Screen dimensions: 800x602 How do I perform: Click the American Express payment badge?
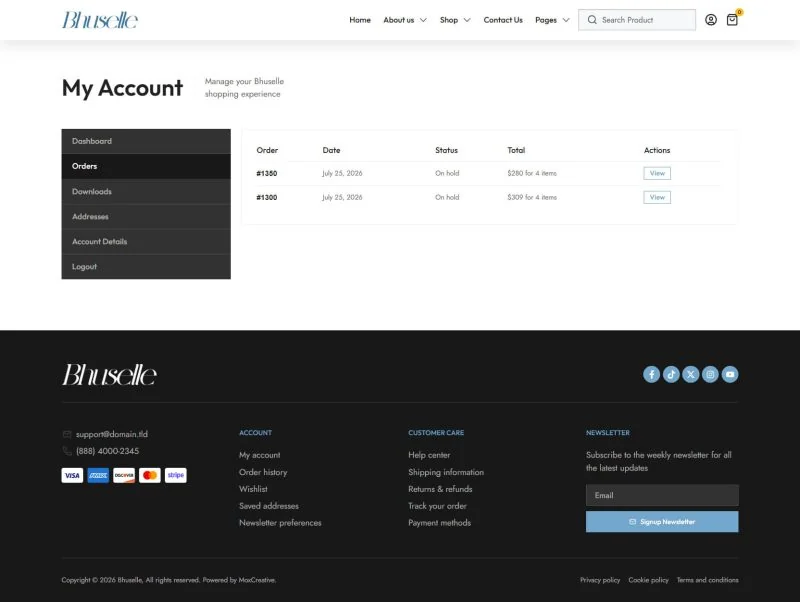click(x=98, y=475)
